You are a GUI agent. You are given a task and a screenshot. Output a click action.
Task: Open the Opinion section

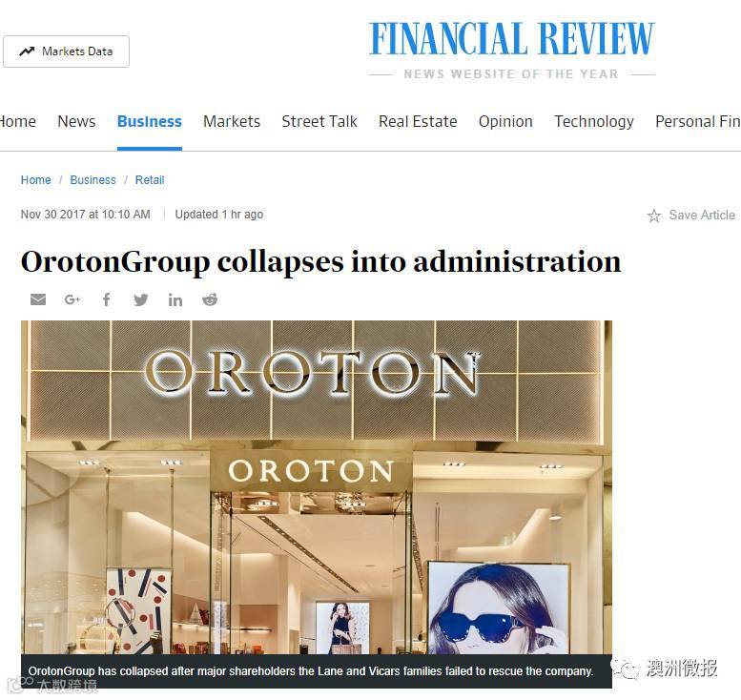pyautogui.click(x=505, y=121)
